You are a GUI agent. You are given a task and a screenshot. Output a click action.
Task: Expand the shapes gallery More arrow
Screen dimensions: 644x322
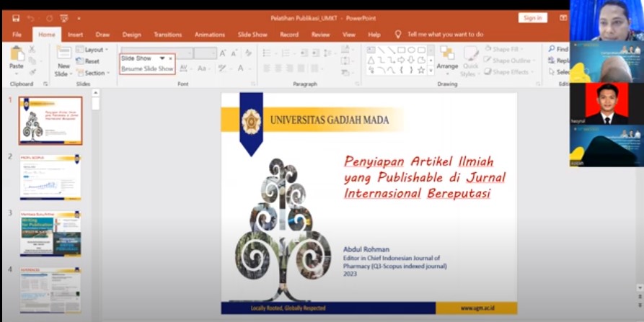point(431,71)
